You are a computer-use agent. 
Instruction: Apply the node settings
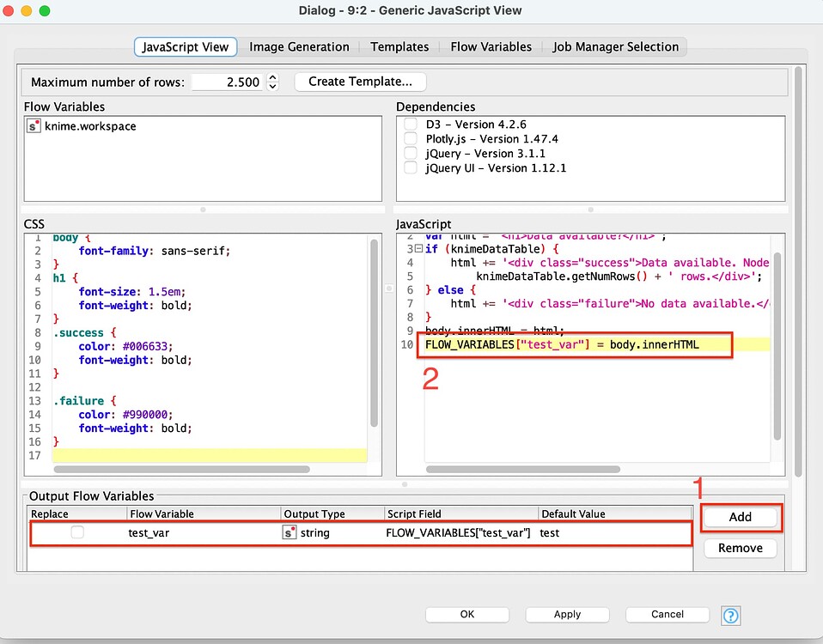point(567,614)
